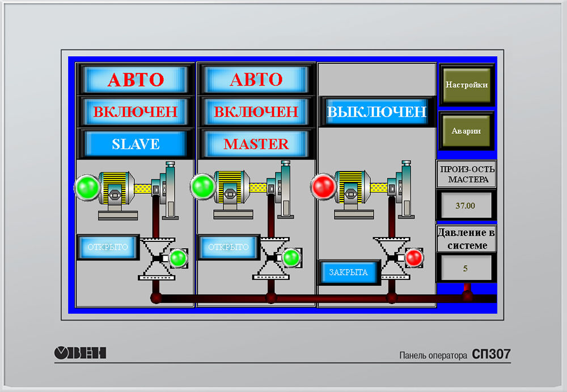The height and width of the screenshot is (392, 567).
Task: Open the Настройки settings screen
Action: click(467, 85)
